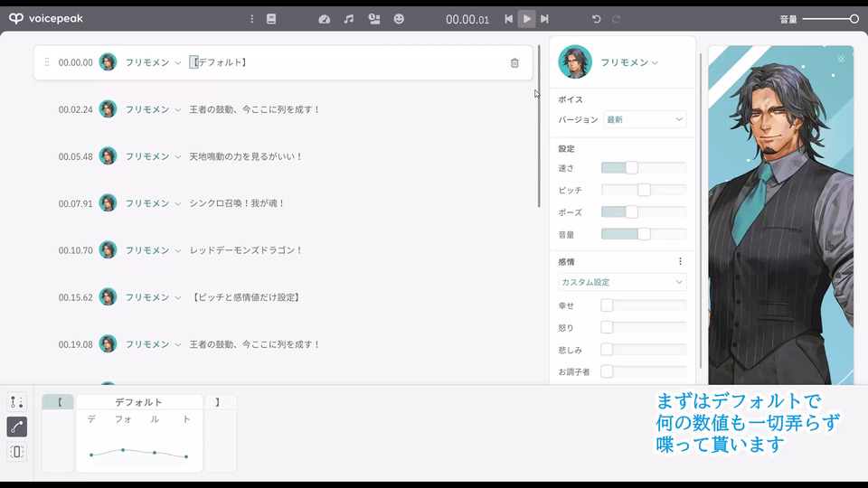This screenshot has width=868, height=488.
Task: Click the voicepeak logo
Action: pos(46,18)
